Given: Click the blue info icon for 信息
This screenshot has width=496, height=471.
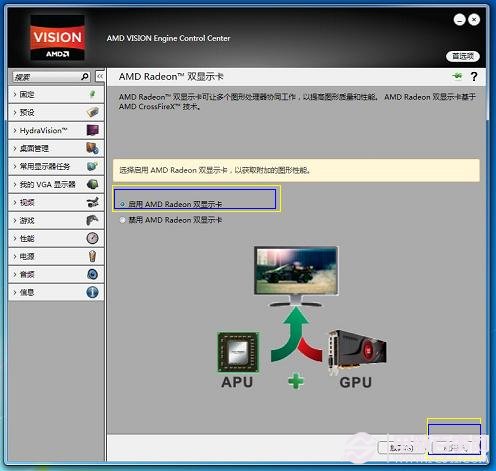Looking at the screenshot, I should (x=92, y=292).
